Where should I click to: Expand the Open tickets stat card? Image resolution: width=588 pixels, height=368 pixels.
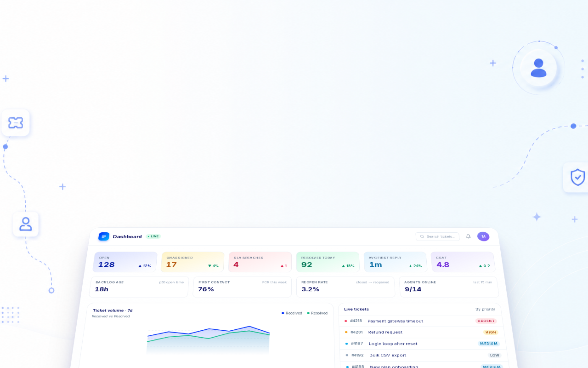pyautogui.click(x=125, y=262)
